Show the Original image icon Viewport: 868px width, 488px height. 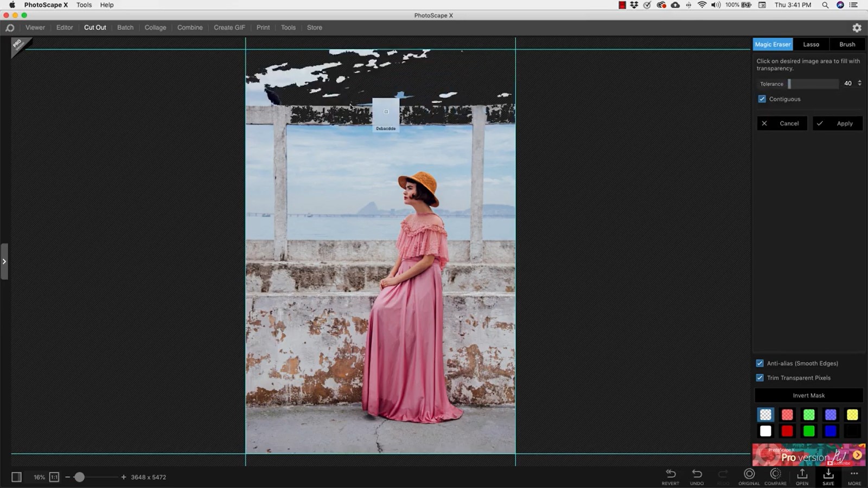click(749, 476)
